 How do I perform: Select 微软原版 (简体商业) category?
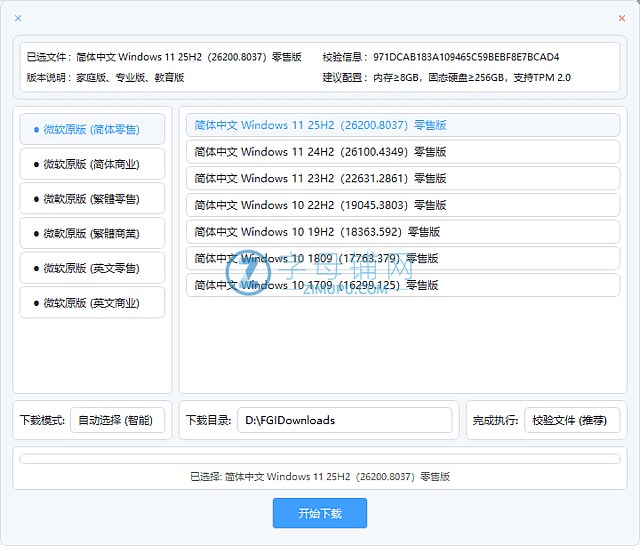pos(92,165)
